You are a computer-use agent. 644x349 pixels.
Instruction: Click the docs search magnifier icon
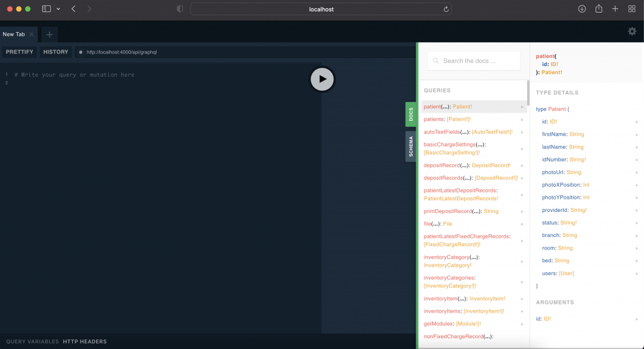point(436,61)
